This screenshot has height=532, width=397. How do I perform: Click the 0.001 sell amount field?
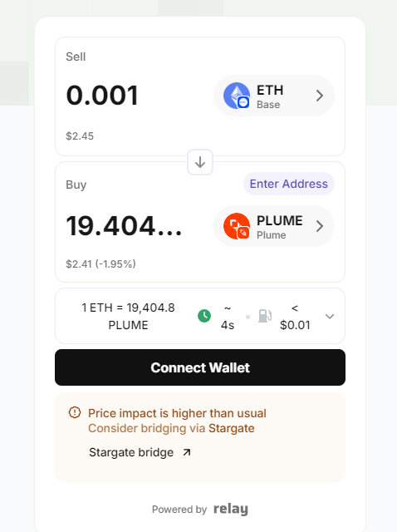pyautogui.click(x=102, y=96)
